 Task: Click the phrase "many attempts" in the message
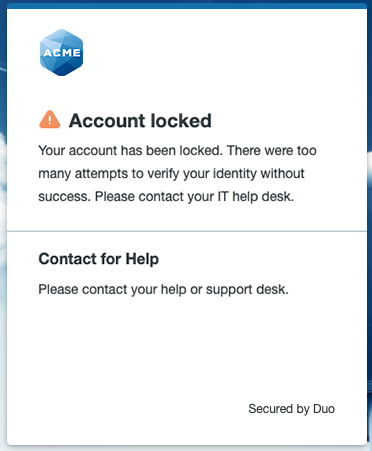tap(83, 174)
